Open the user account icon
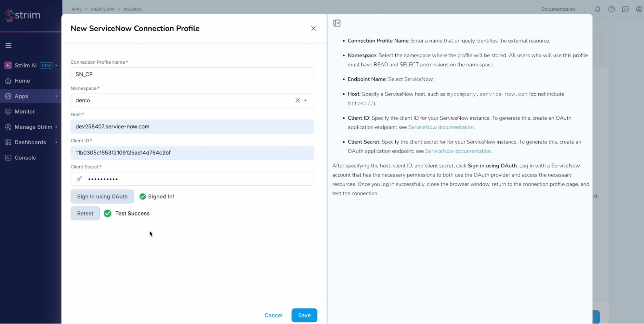 point(639,9)
